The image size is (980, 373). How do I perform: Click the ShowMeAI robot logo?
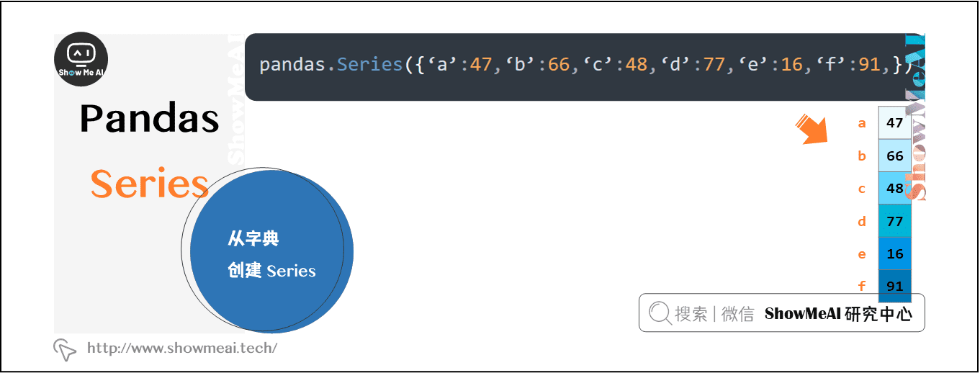[x=81, y=60]
